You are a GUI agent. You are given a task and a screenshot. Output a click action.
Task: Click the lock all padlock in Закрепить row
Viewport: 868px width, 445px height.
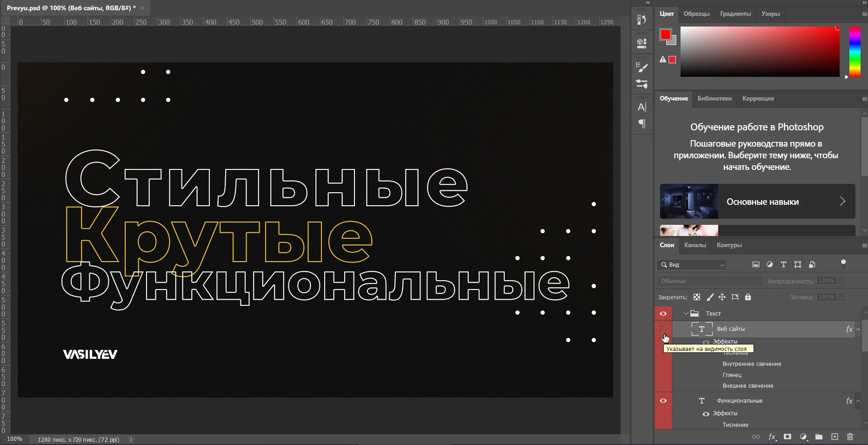(748, 297)
